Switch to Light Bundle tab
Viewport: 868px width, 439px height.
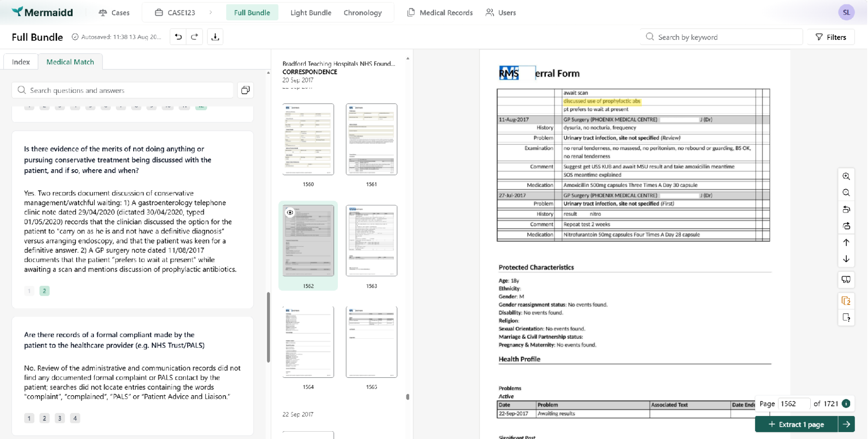(x=310, y=13)
